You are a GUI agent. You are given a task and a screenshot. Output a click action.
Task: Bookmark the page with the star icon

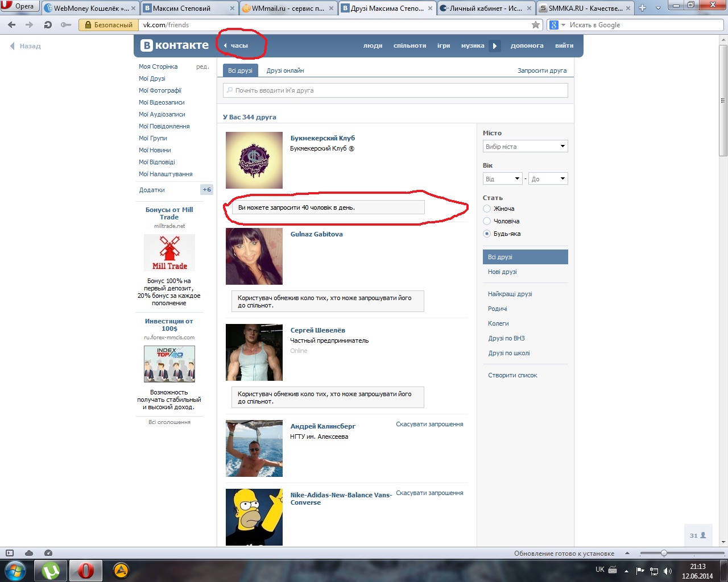[x=535, y=25]
